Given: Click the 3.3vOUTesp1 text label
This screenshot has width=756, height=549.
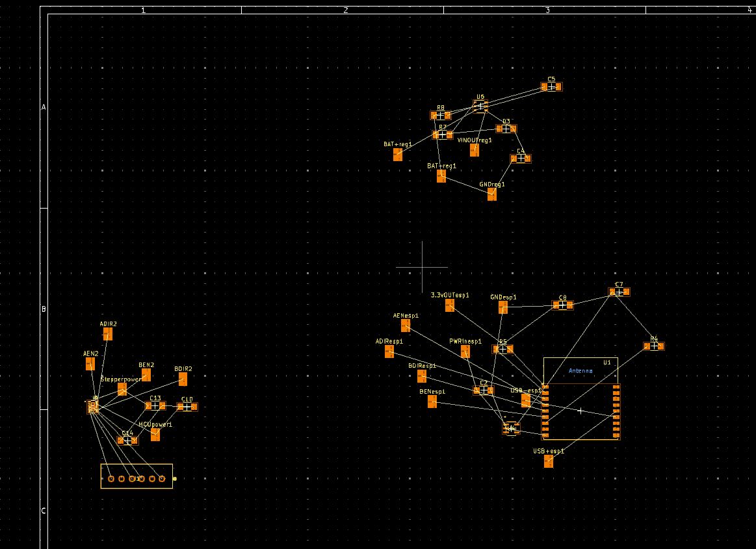Looking at the screenshot, I should click(x=449, y=295).
